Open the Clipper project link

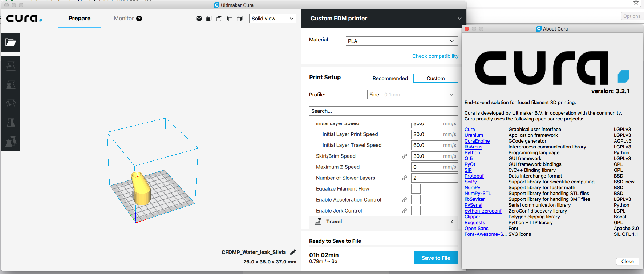(x=472, y=217)
